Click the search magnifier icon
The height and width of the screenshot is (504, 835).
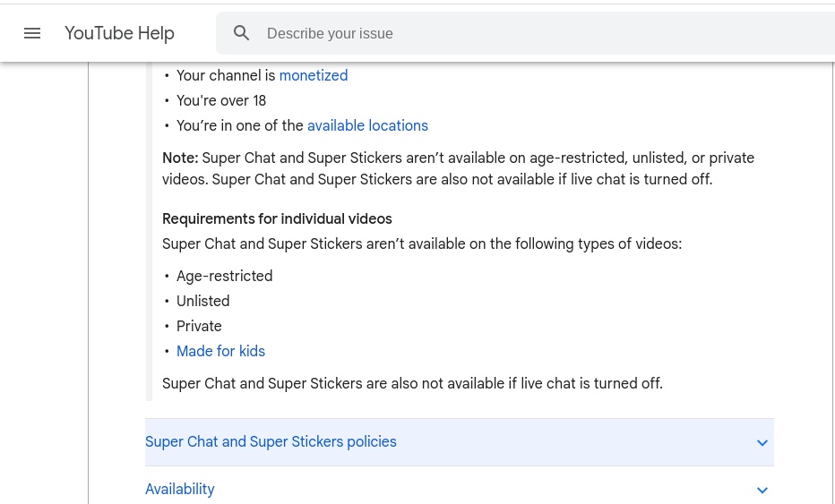[x=241, y=33]
